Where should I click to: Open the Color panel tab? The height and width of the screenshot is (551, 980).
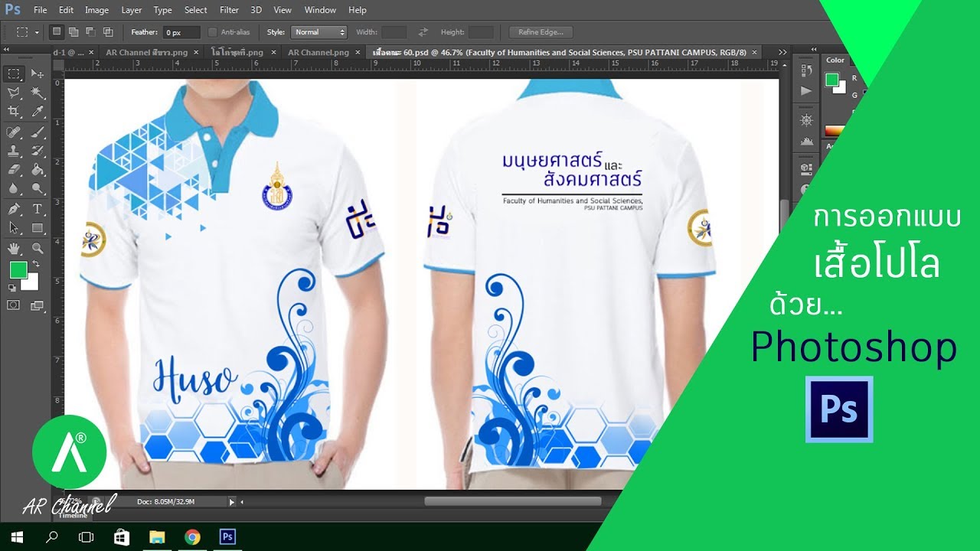(x=835, y=60)
